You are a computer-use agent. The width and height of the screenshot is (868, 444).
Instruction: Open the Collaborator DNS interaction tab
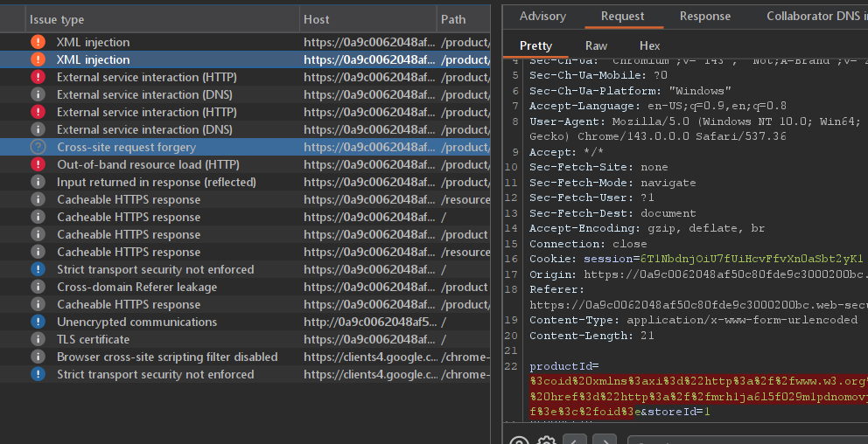coord(815,17)
